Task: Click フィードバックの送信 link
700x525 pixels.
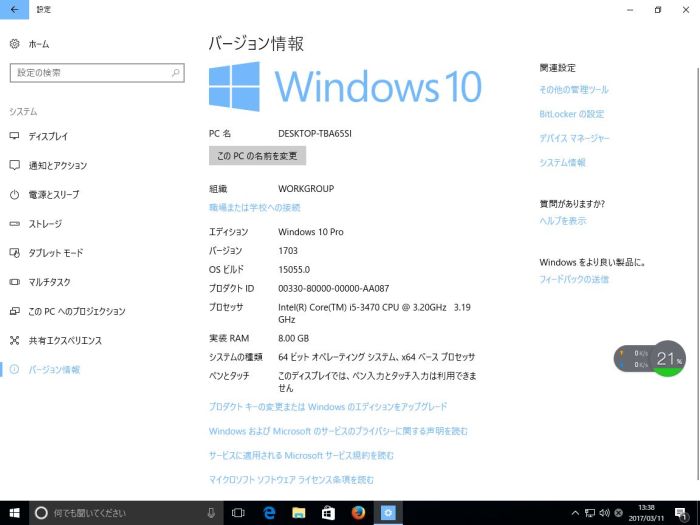Action: [573, 279]
